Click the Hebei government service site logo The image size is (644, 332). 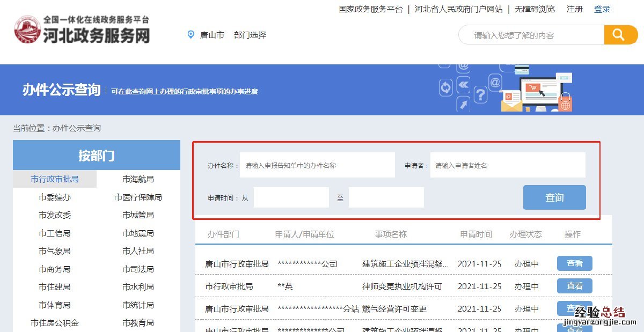[x=82, y=29]
